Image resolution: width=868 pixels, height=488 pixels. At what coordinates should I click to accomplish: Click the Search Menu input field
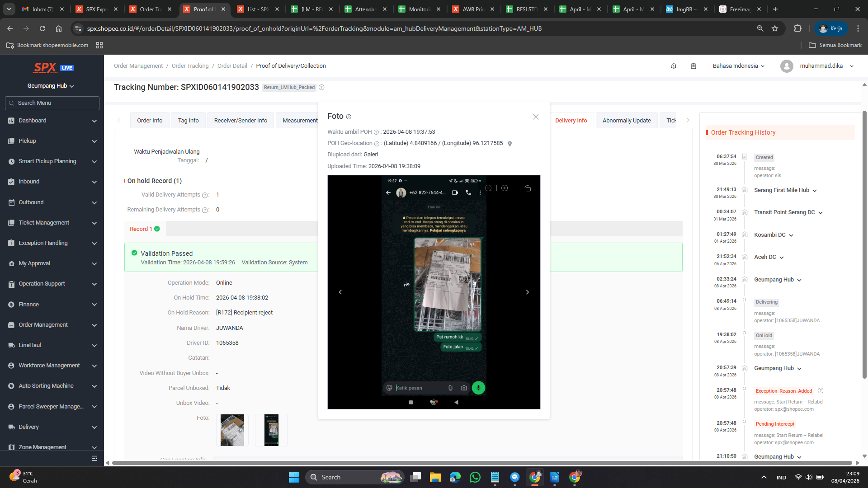(x=52, y=103)
